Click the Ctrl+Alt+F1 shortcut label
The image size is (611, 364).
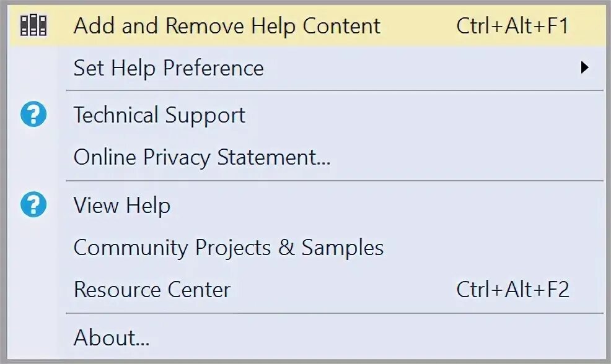pyautogui.click(x=512, y=26)
